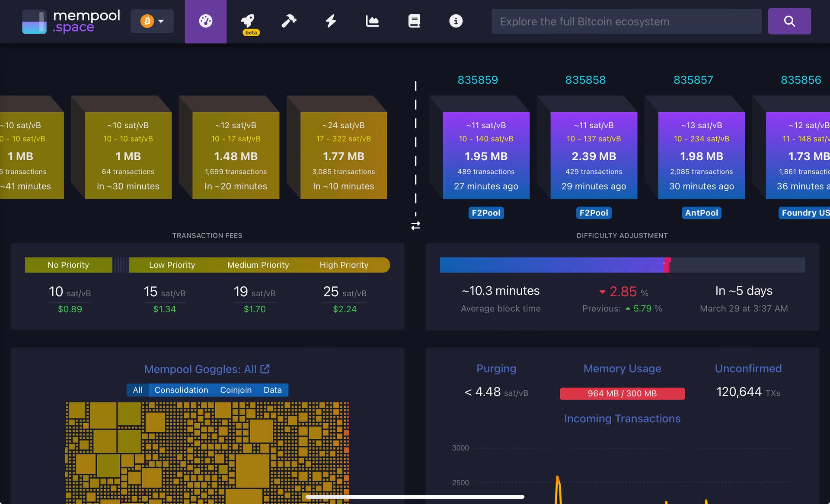Open mined block with 489 transactions
Image resolution: width=830 pixels, height=504 pixels.
click(486, 155)
